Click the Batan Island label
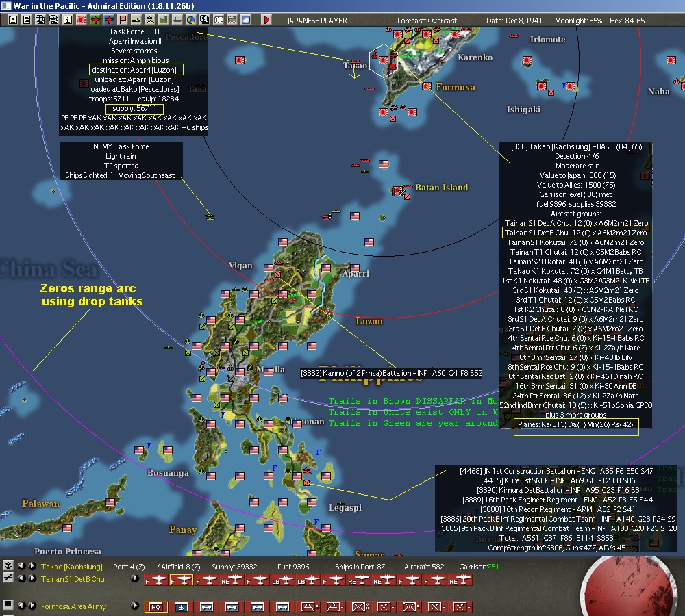Image resolution: width=685 pixels, height=616 pixels. tap(441, 188)
